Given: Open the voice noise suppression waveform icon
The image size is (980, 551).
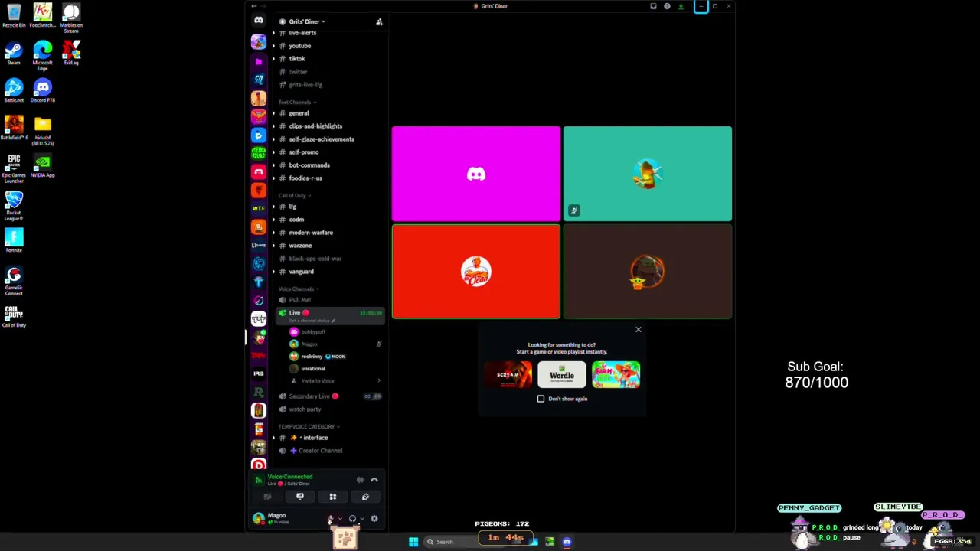Looking at the screenshot, I should tap(360, 480).
